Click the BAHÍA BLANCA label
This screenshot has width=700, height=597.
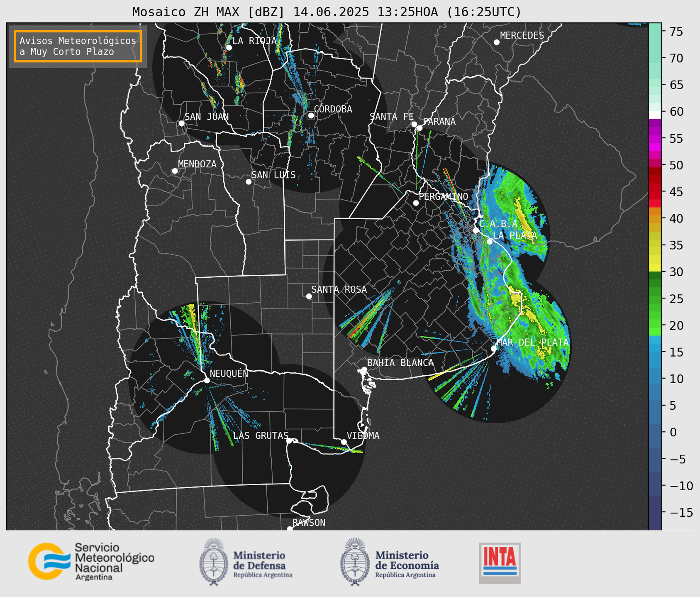400,363
